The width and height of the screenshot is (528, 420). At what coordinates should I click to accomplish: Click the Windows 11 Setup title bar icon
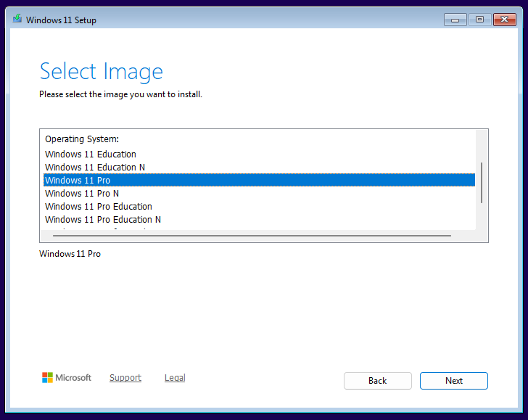point(17,20)
